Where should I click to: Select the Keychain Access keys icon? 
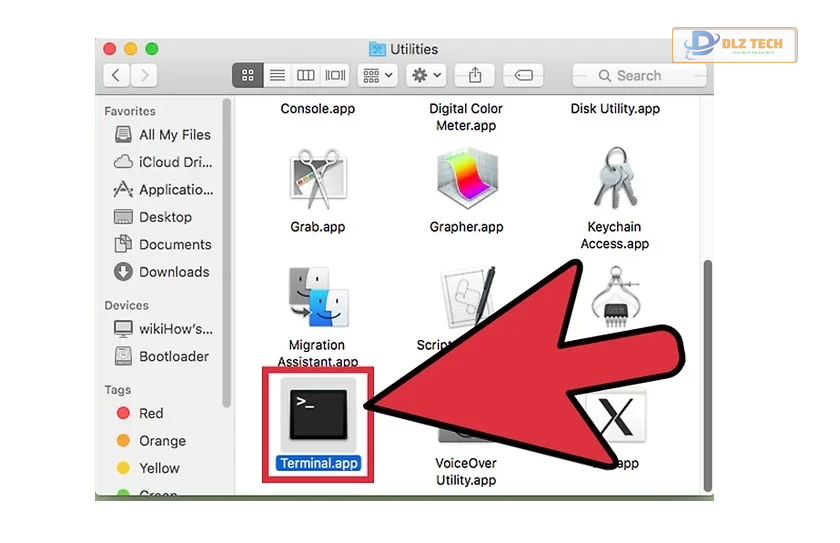[x=615, y=178]
